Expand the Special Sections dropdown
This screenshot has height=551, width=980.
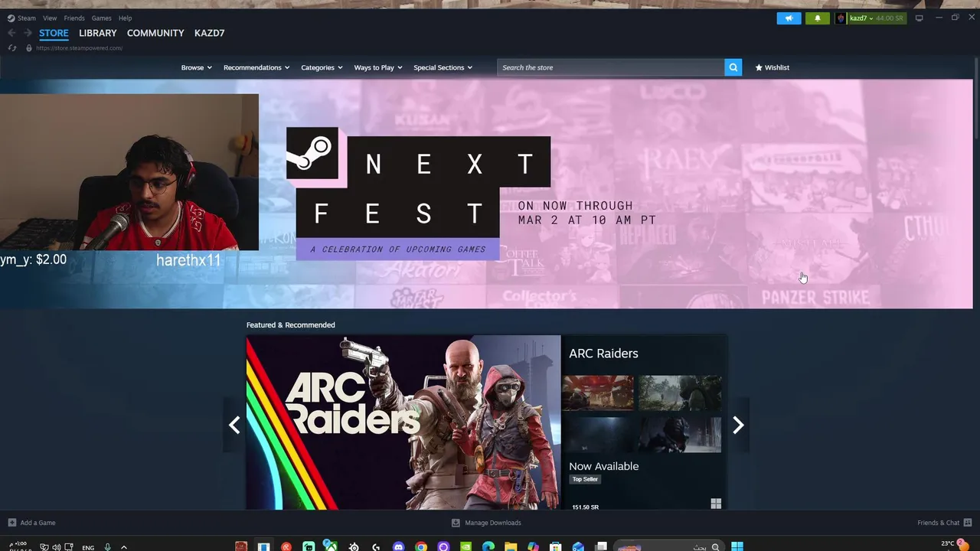click(x=443, y=67)
